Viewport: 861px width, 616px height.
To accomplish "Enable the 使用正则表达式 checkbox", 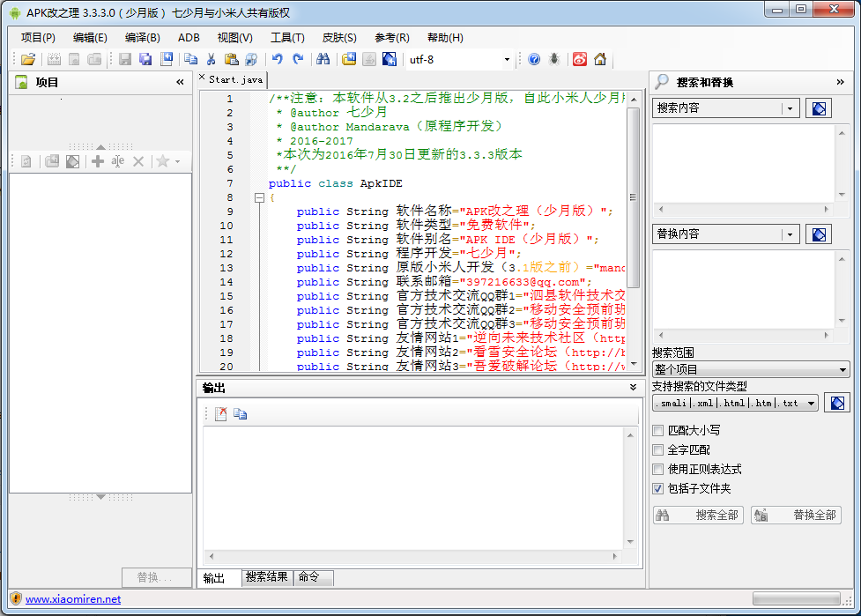I will (x=657, y=470).
